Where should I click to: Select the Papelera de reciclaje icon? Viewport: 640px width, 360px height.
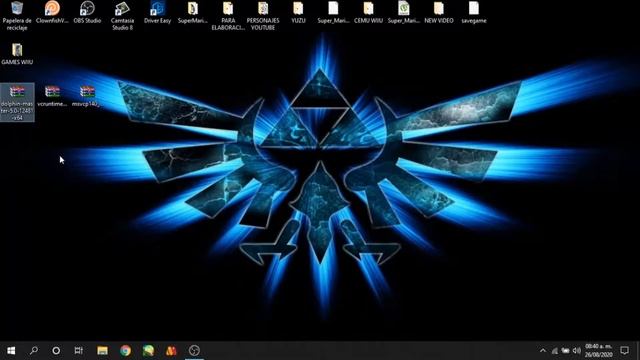point(17,16)
